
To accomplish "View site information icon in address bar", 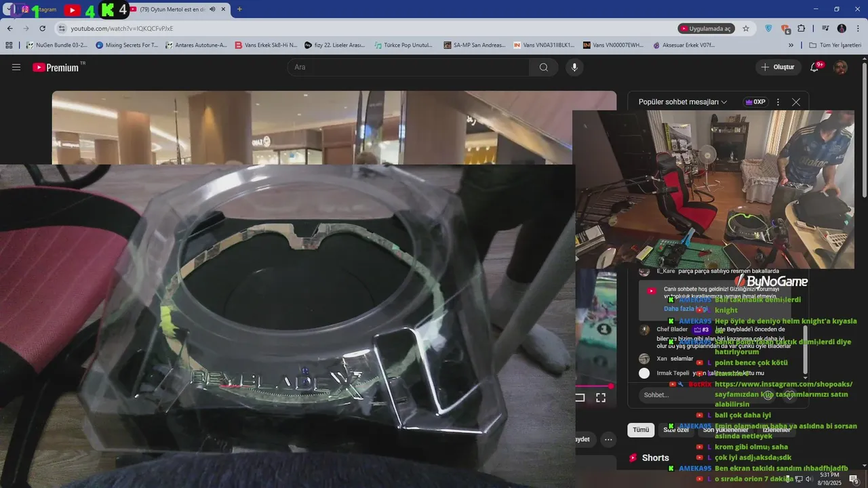I will click(62, 28).
